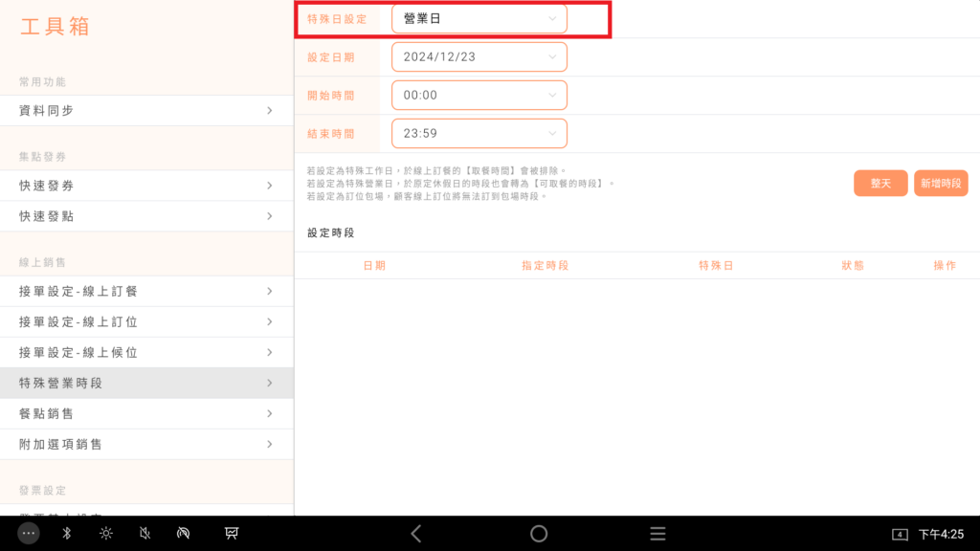The width and height of the screenshot is (980, 551).
Task: Tap the gauge icon in the bottom bar
Action: [x=185, y=534]
